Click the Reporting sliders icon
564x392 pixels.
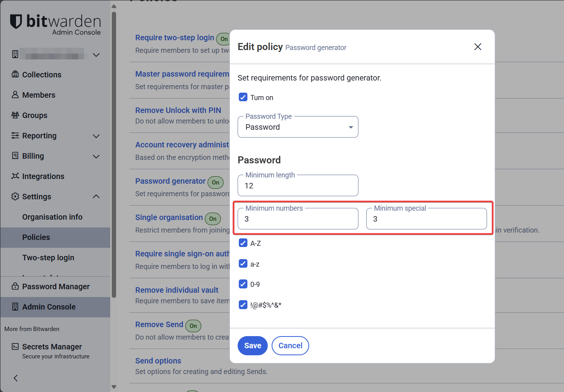(15, 135)
